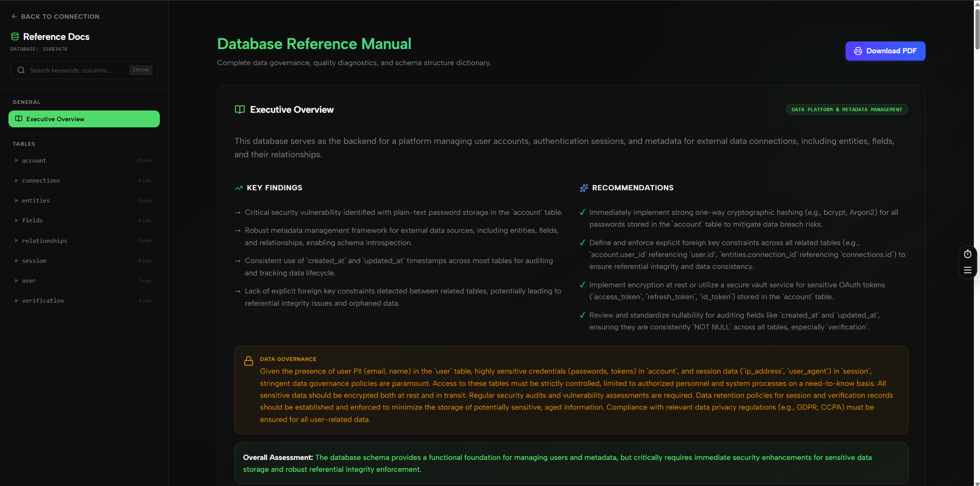This screenshot has width=980, height=486.
Task: Click the search magnifier icon
Action: (21, 70)
